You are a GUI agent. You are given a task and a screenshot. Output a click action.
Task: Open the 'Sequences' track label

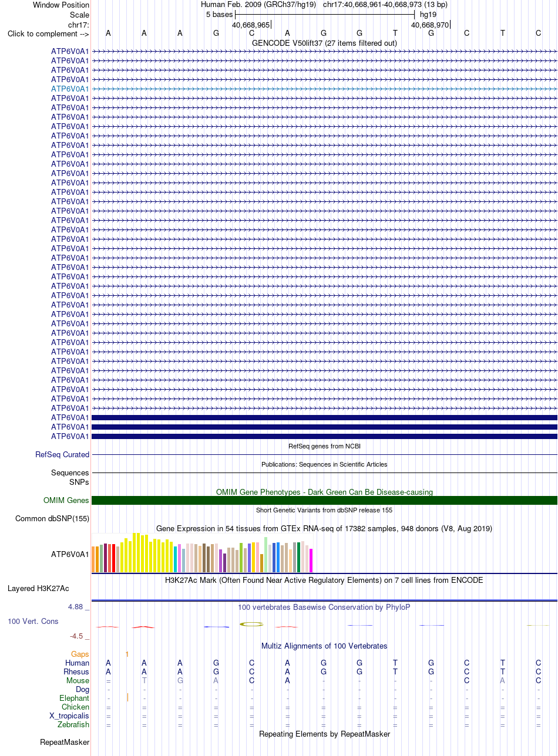(x=70, y=473)
